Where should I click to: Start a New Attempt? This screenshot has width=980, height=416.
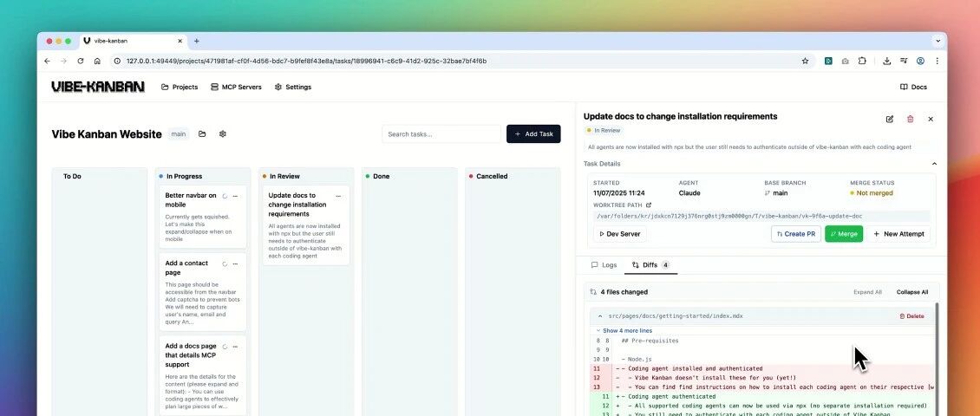click(898, 234)
